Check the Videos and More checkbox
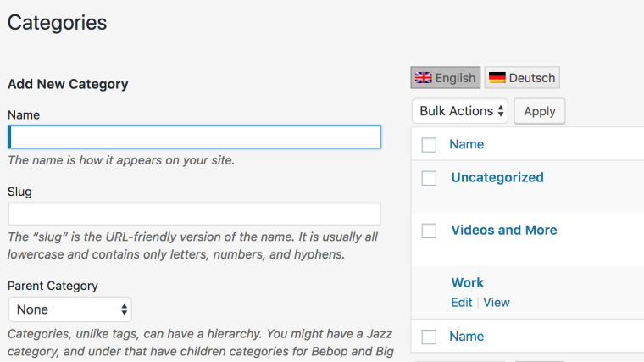Image resolution: width=644 pixels, height=362 pixels. (429, 231)
